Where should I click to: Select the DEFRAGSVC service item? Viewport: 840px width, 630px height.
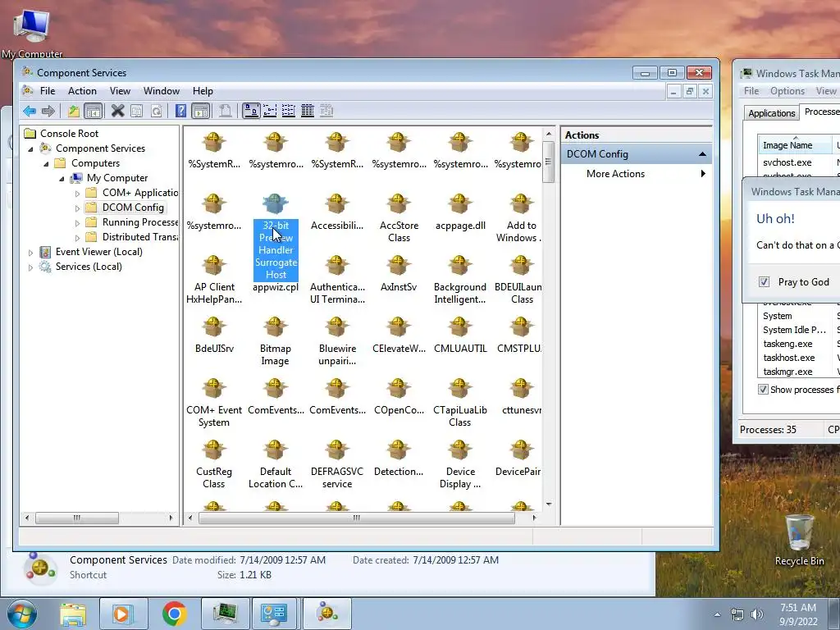[x=337, y=465]
